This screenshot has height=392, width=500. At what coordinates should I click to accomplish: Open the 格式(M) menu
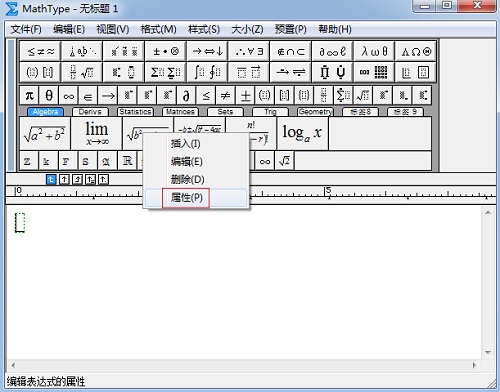pos(158,29)
